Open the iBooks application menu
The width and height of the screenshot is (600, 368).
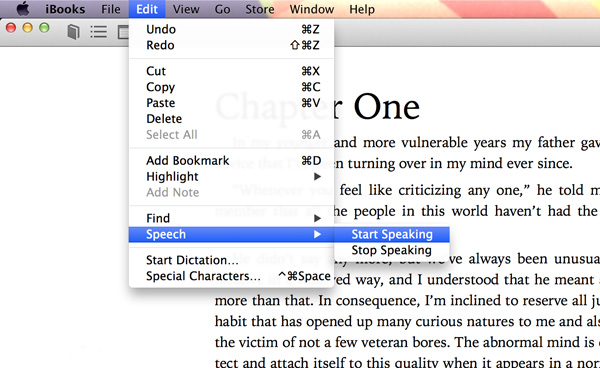65,9
